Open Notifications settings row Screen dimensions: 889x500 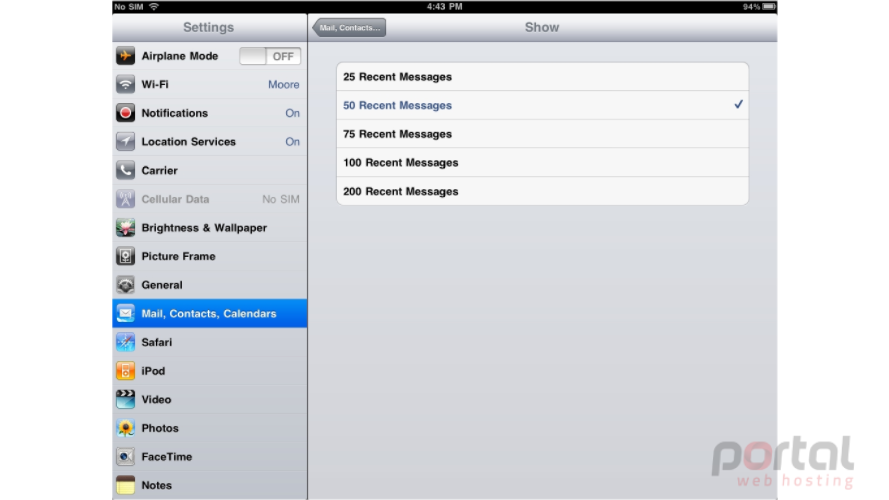click(x=210, y=113)
